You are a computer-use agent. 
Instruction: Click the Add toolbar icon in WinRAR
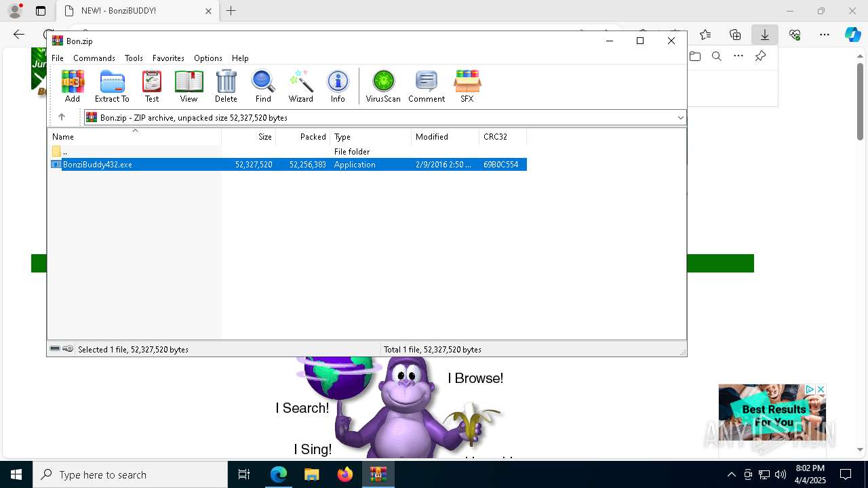point(73,85)
